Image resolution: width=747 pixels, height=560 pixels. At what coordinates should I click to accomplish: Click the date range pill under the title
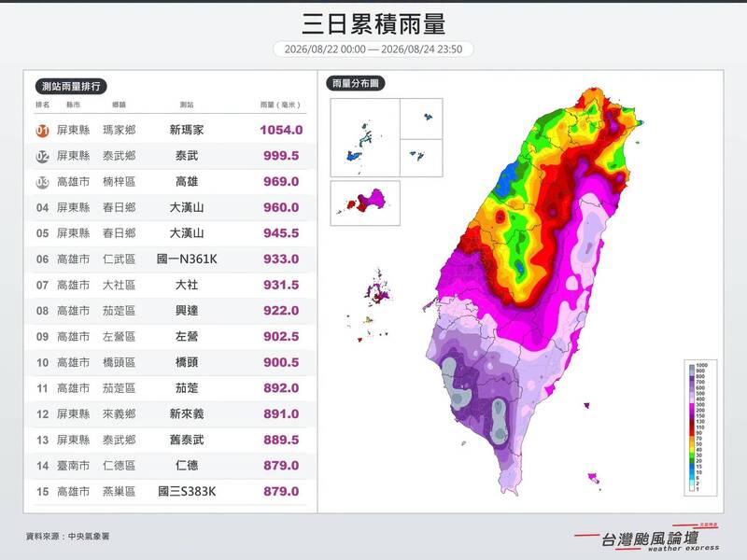coord(373,49)
